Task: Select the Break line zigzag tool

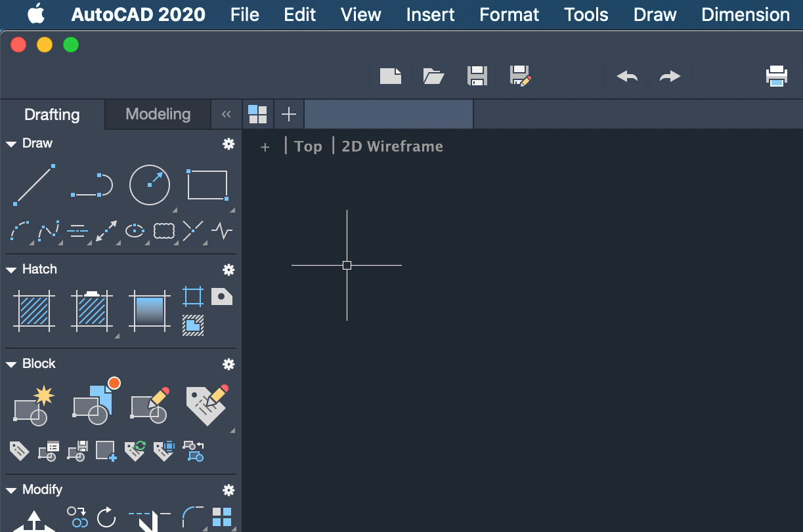Action: pyautogui.click(x=222, y=231)
